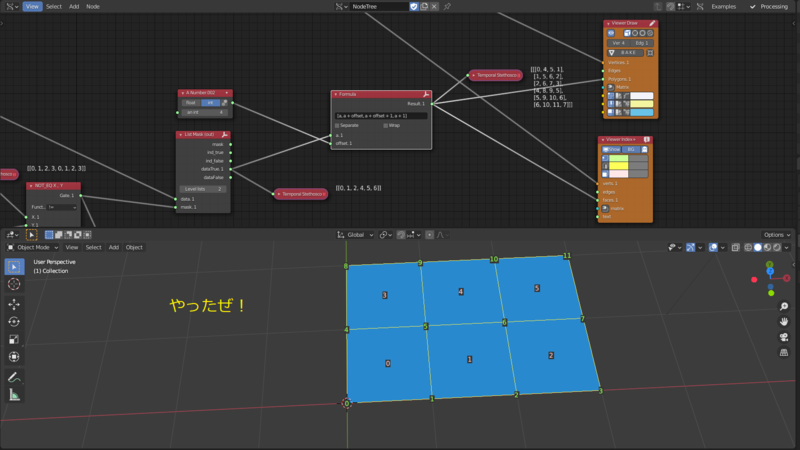Toggle camera view with camera icon
The width and height of the screenshot is (800, 450).
(x=784, y=337)
